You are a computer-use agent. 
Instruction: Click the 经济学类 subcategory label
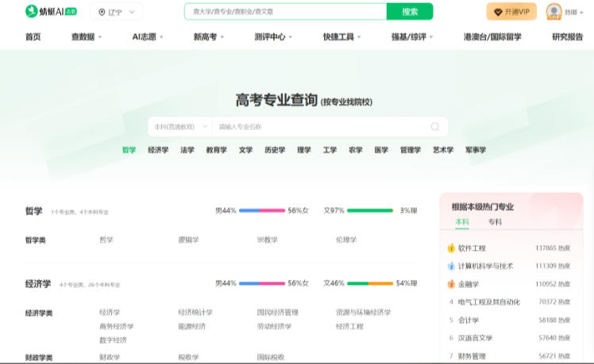(39, 313)
